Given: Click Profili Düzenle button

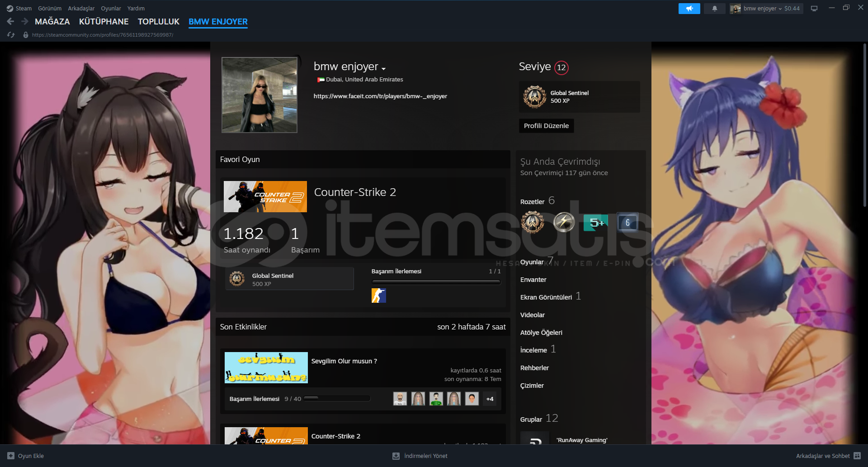Looking at the screenshot, I should pyautogui.click(x=546, y=126).
